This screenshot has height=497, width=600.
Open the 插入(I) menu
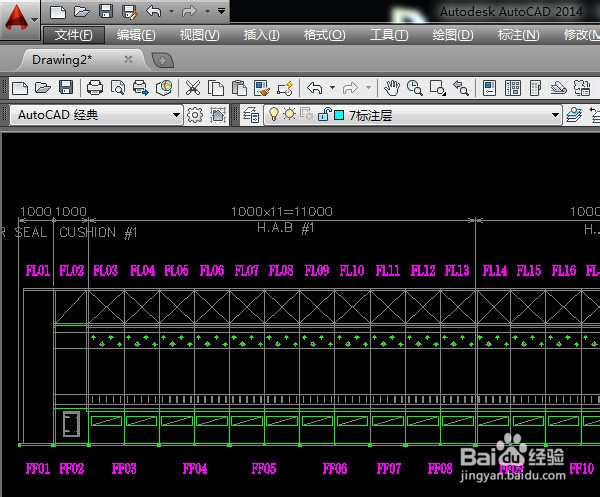(x=261, y=35)
